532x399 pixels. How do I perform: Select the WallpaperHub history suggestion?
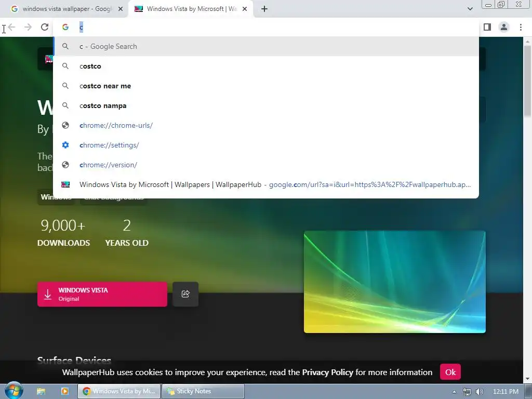pos(266,184)
